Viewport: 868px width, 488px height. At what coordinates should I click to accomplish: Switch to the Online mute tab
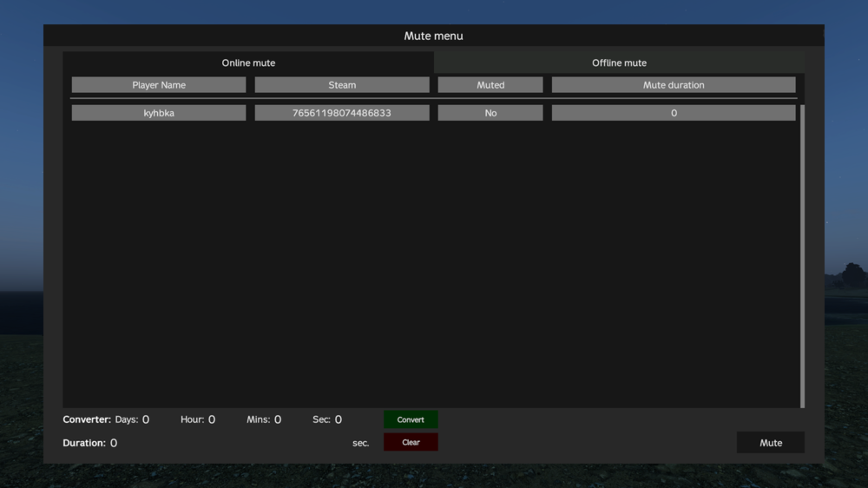point(248,63)
